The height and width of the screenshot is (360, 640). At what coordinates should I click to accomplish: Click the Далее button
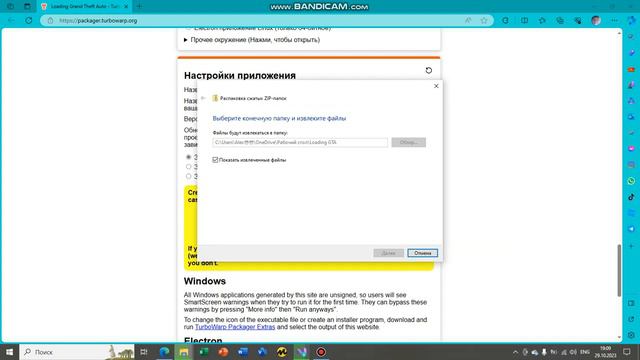pos(389,253)
